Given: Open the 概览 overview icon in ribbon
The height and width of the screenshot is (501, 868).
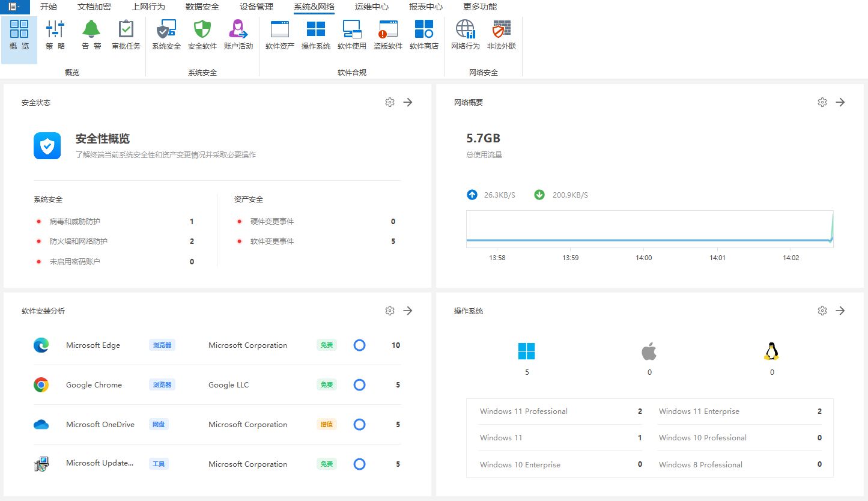Looking at the screenshot, I should [x=19, y=29].
